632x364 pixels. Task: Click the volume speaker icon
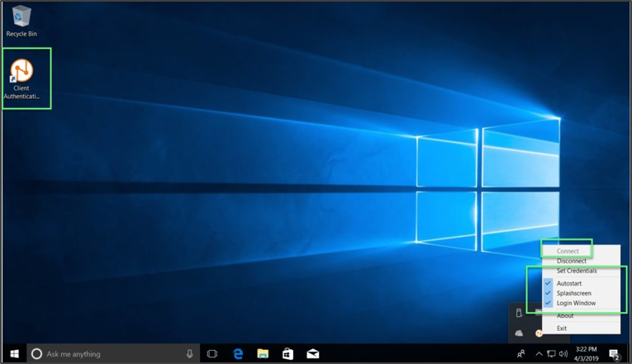pos(563,354)
